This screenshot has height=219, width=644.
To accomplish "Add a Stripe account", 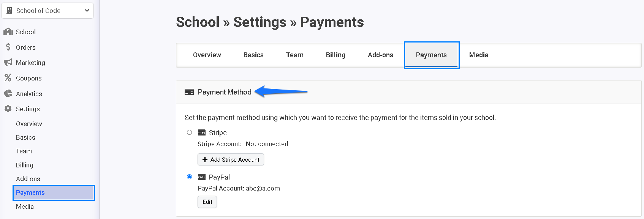I will click(231, 159).
